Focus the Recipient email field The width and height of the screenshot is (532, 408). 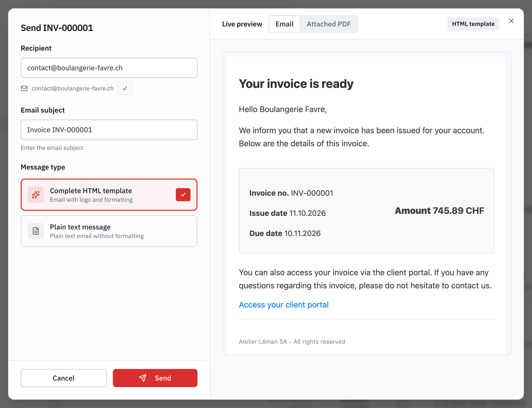tap(109, 68)
